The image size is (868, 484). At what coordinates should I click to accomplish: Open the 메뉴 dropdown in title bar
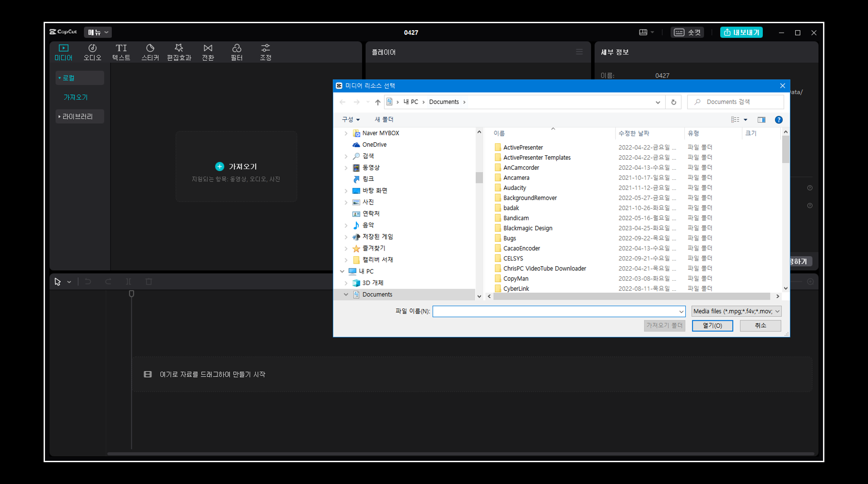[98, 32]
